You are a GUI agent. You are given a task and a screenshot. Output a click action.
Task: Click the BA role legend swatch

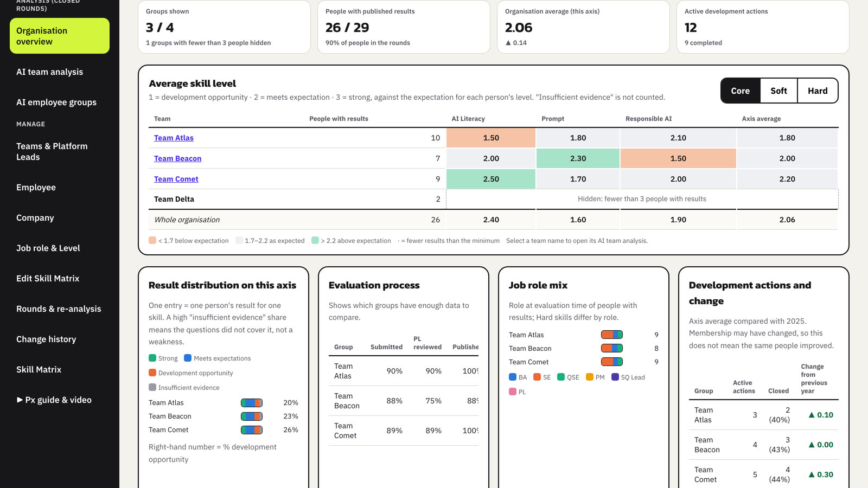pos(513,377)
